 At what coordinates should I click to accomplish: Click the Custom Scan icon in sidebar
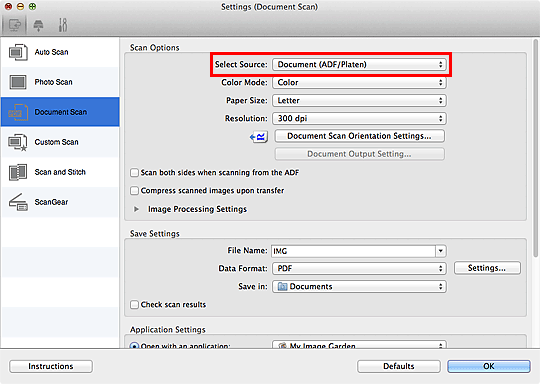(x=18, y=142)
